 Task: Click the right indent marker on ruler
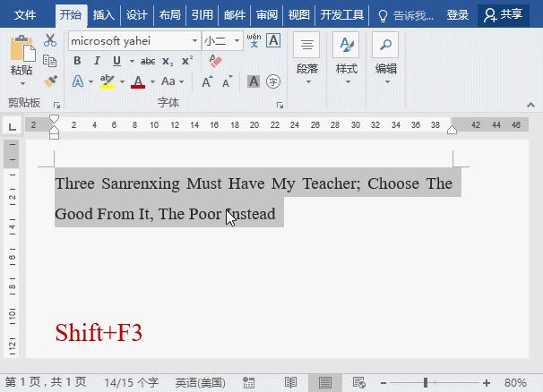[x=452, y=130]
